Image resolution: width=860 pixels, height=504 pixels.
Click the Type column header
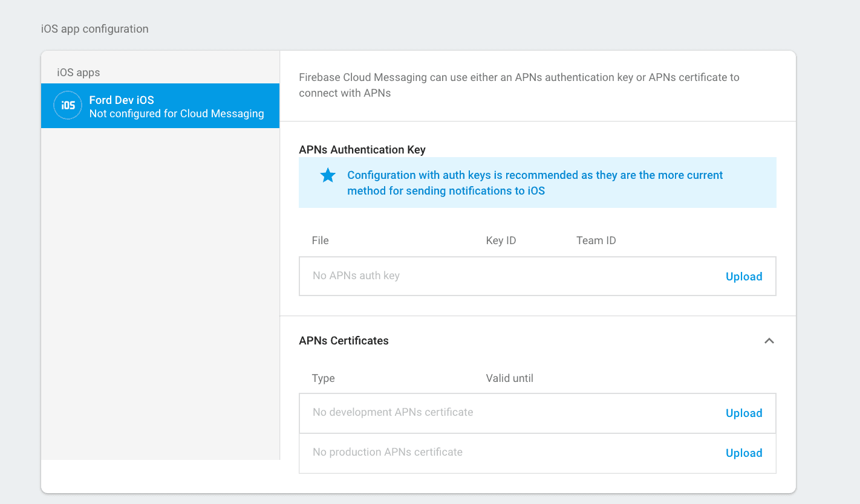(323, 378)
